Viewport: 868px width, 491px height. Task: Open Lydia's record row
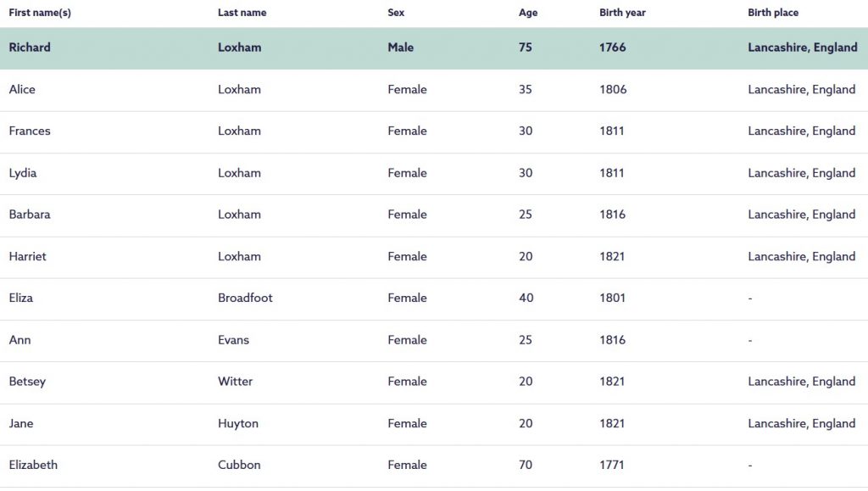[x=23, y=173]
